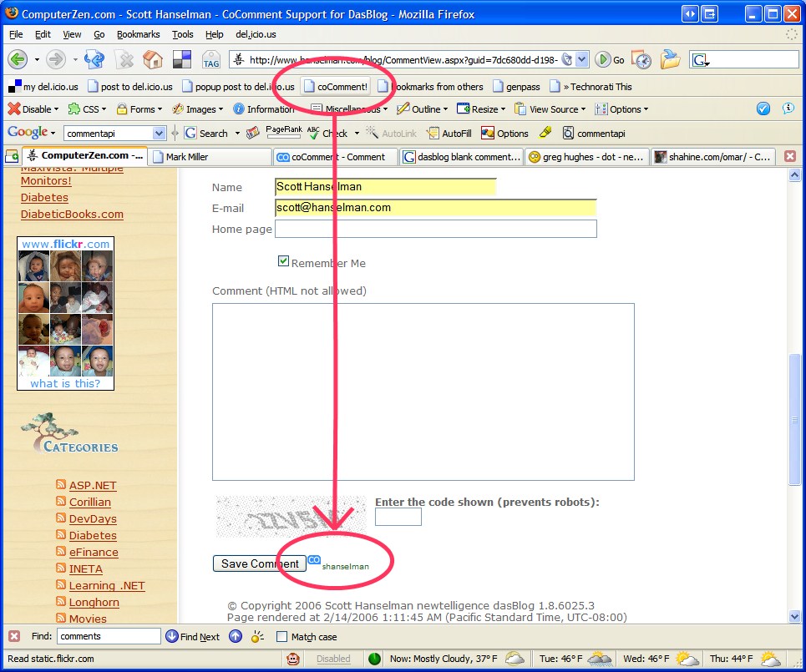Viewport: 806px width, 672px height.
Task: Reload the page with the refresh icon
Action: click(94, 59)
